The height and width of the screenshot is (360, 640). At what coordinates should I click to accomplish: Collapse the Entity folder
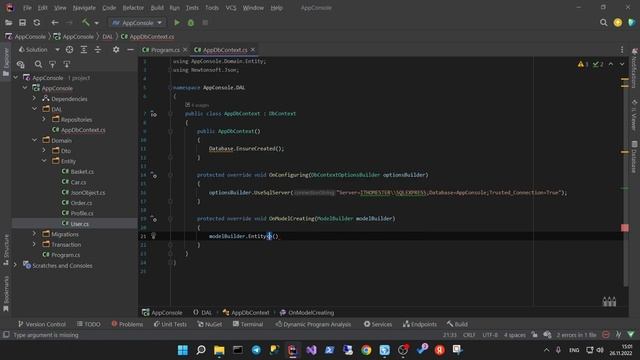pyautogui.click(x=44, y=161)
